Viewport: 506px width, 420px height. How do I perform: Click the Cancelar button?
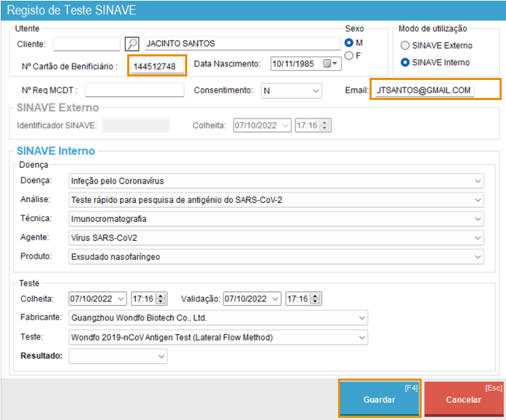463,399
